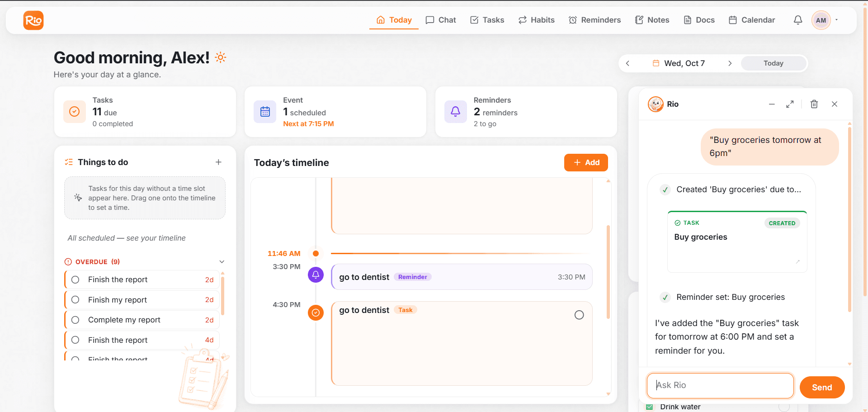Click the Ask Rio input field

pyautogui.click(x=720, y=385)
